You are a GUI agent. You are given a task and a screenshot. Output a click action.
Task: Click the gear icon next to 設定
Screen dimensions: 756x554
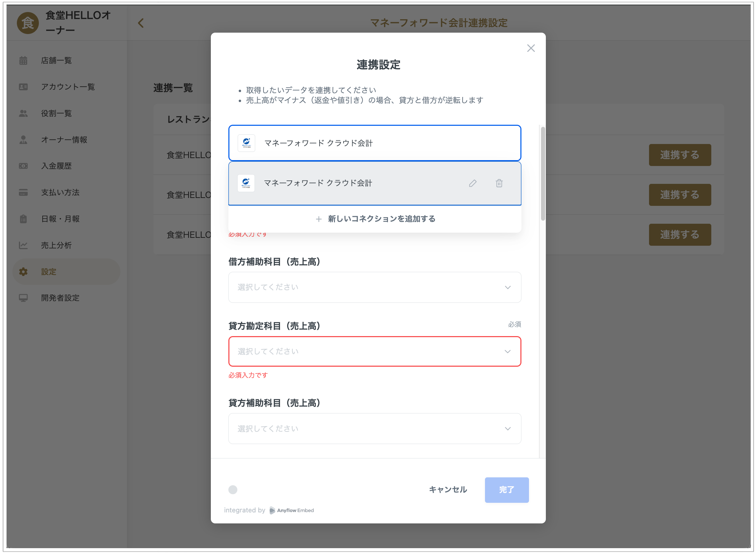[x=23, y=272]
